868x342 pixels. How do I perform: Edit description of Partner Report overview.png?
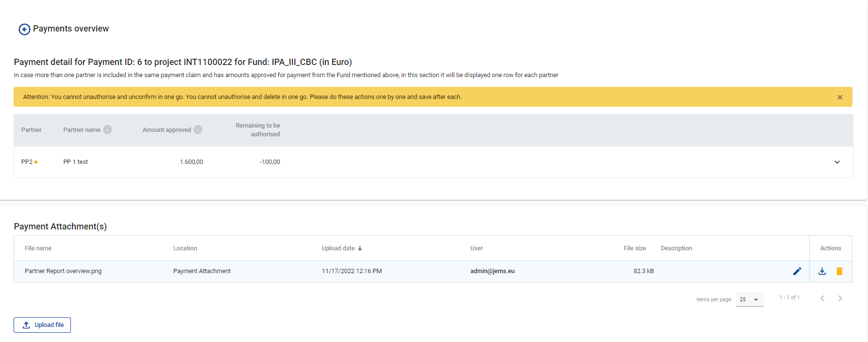(797, 271)
